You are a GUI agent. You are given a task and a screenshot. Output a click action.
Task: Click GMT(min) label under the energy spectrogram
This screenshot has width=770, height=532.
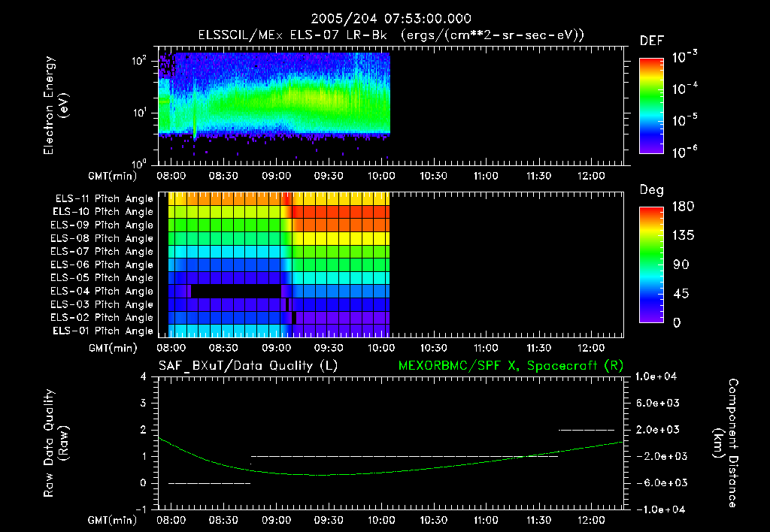[x=113, y=176]
